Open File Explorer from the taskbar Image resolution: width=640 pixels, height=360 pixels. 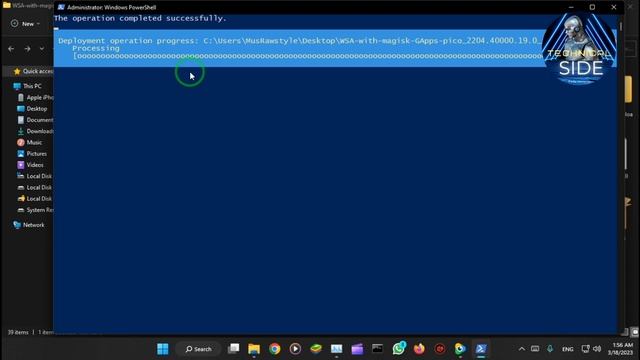[254, 349]
